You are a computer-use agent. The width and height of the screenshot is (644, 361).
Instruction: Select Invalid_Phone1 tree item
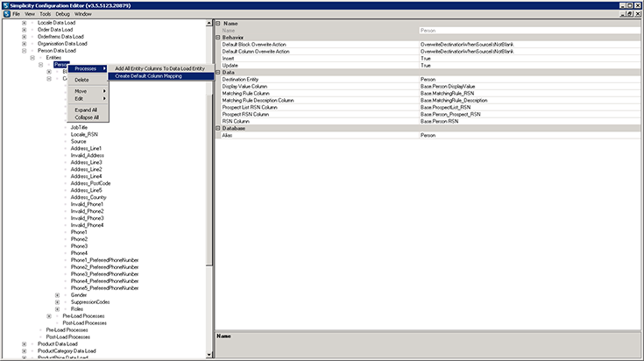tap(87, 204)
